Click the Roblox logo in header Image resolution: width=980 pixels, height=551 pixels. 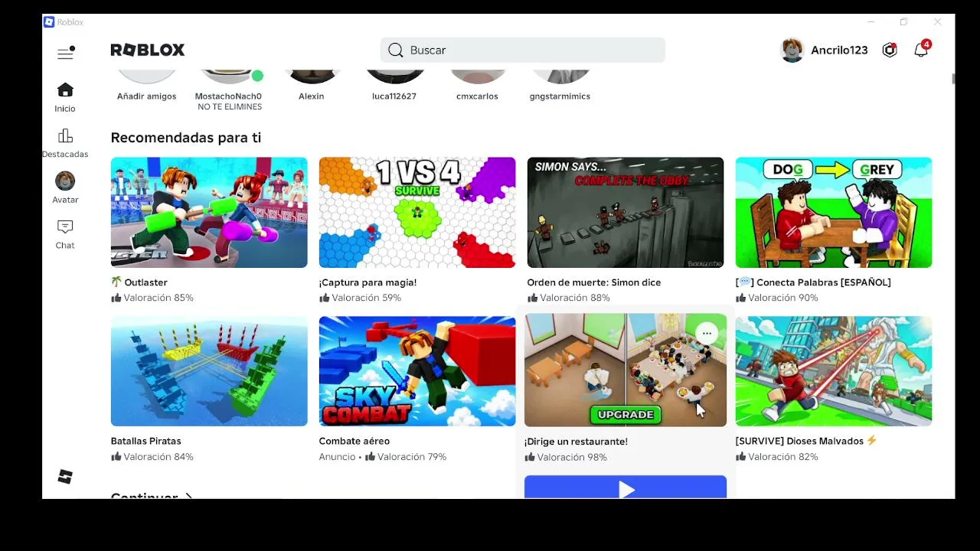click(148, 50)
